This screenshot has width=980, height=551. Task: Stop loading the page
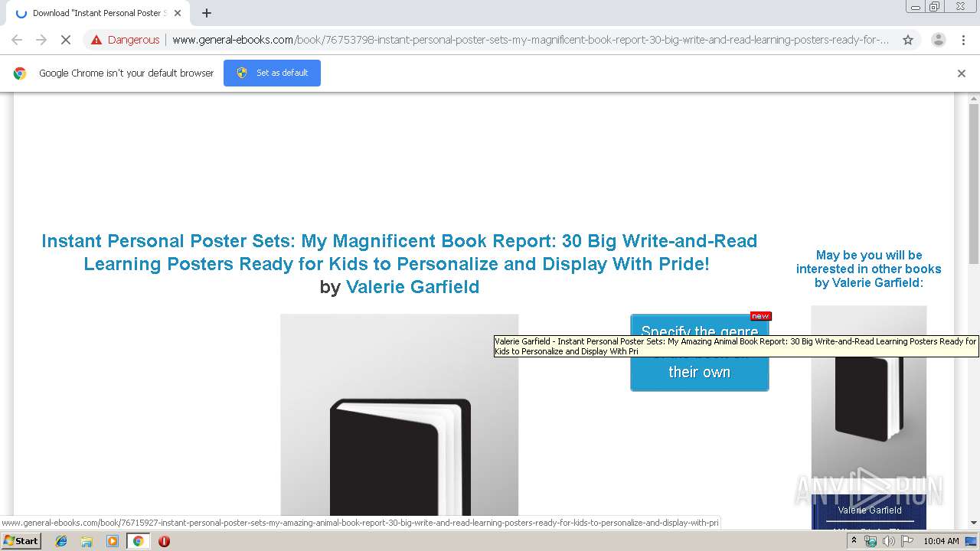[66, 40]
